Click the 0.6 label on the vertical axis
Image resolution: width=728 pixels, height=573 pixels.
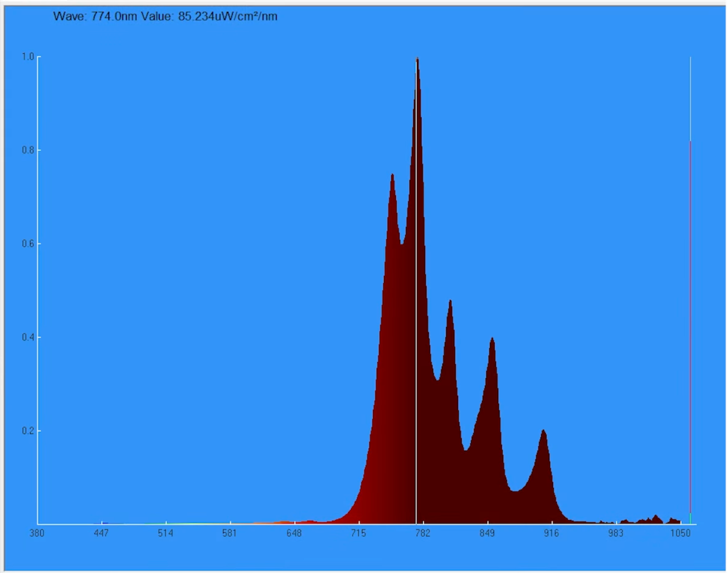click(x=28, y=244)
